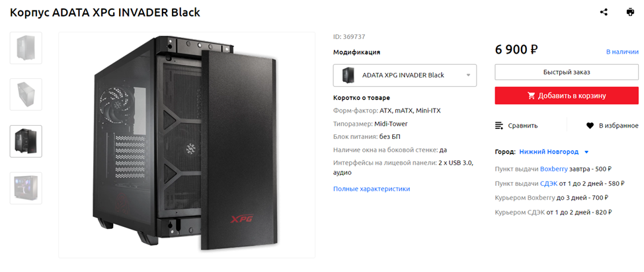Open Полные характеристики link

[x=372, y=189]
